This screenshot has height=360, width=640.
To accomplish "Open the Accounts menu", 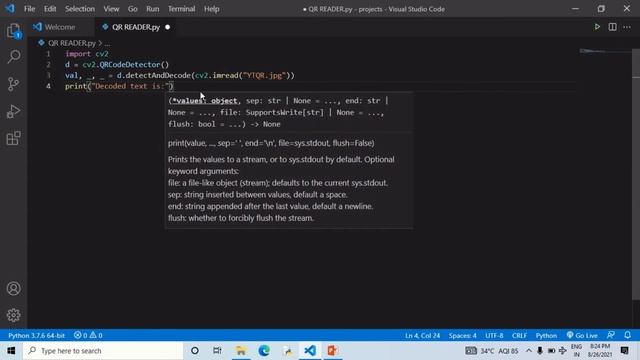I will pyautogui.click(x=13, y=289).
